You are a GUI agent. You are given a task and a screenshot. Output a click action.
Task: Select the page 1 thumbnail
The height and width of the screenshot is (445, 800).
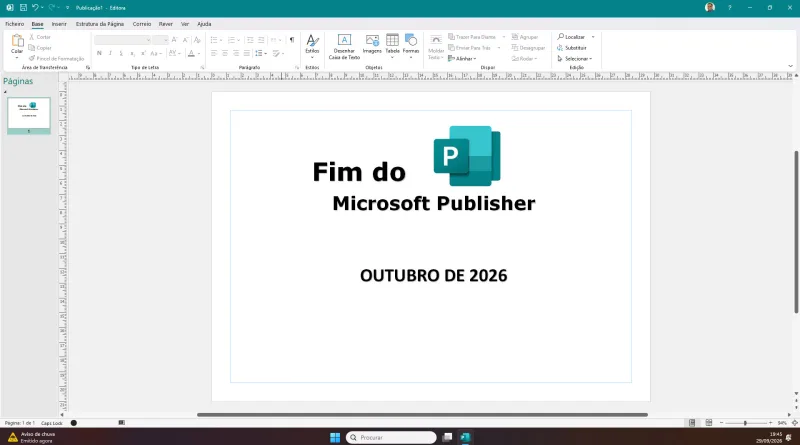[x=29, y=115]
